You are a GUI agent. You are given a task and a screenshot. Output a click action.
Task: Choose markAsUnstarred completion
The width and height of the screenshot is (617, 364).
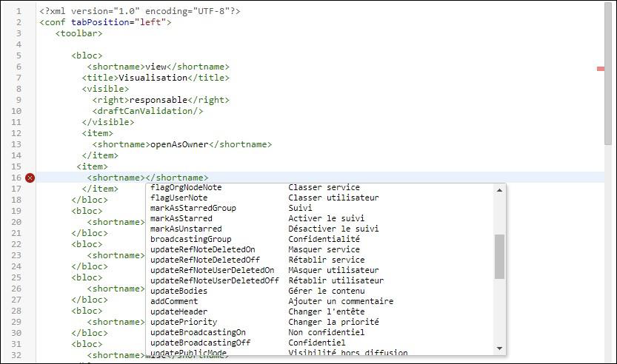186,229
